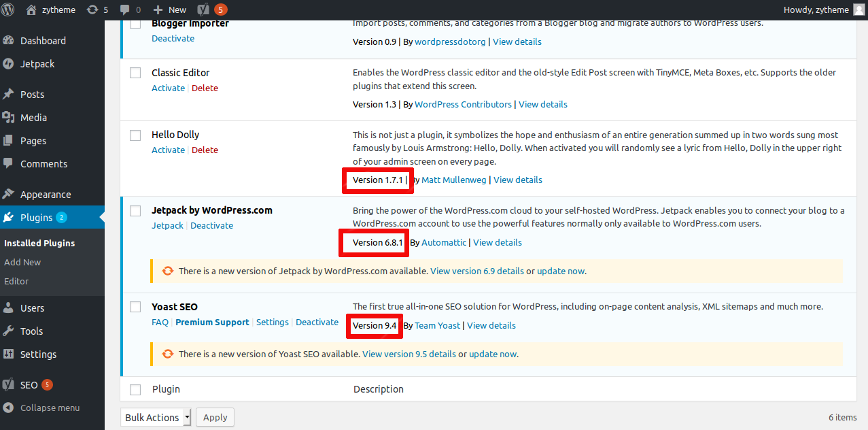Delete the Hello Dolly plugin
Screen dimensions: 868x430
pos(205,150)
